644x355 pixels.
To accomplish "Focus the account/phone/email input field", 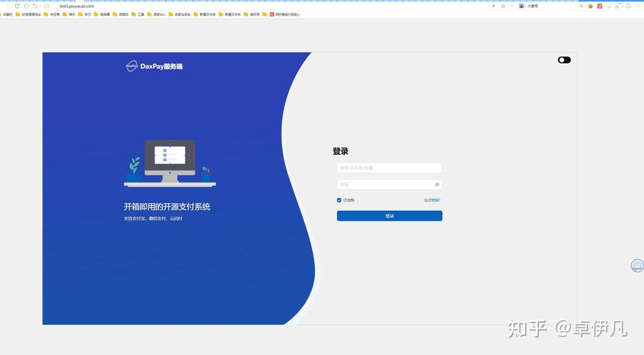I will 390,168.
